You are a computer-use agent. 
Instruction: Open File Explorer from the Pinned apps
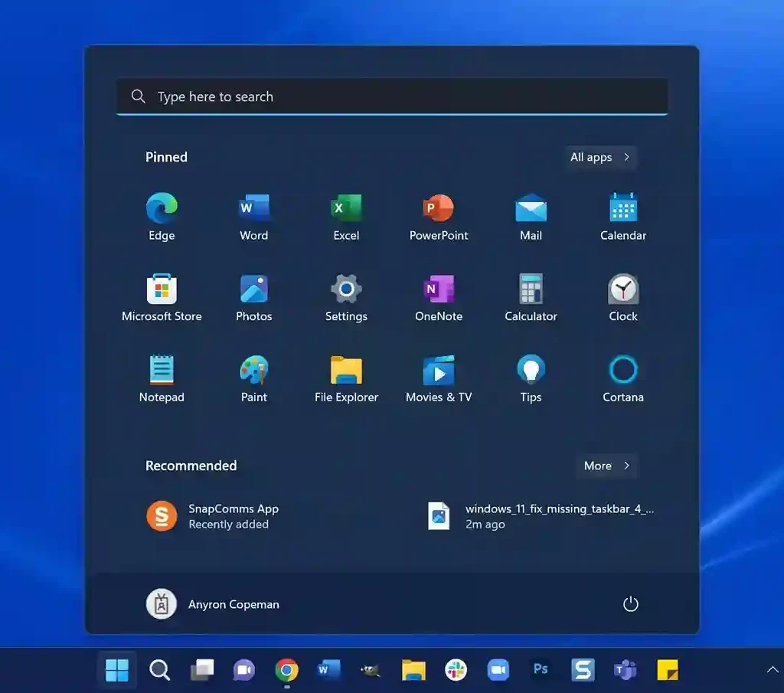pos(346,378)
